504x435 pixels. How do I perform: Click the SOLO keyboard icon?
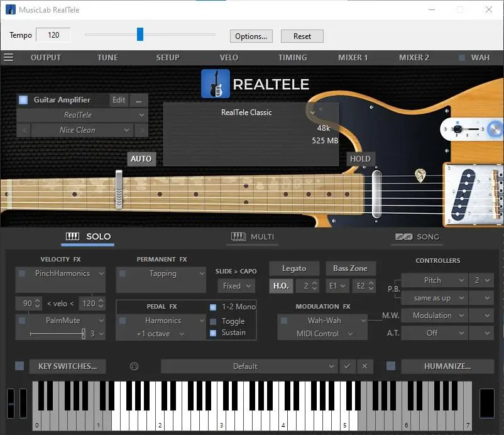point(72,236)
